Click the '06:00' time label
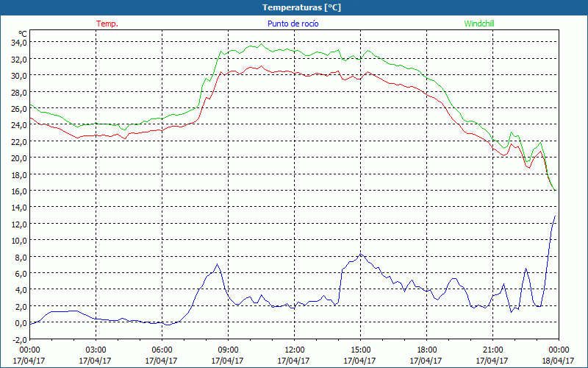This screenshot has height=368, width=588. coord(162,350)
